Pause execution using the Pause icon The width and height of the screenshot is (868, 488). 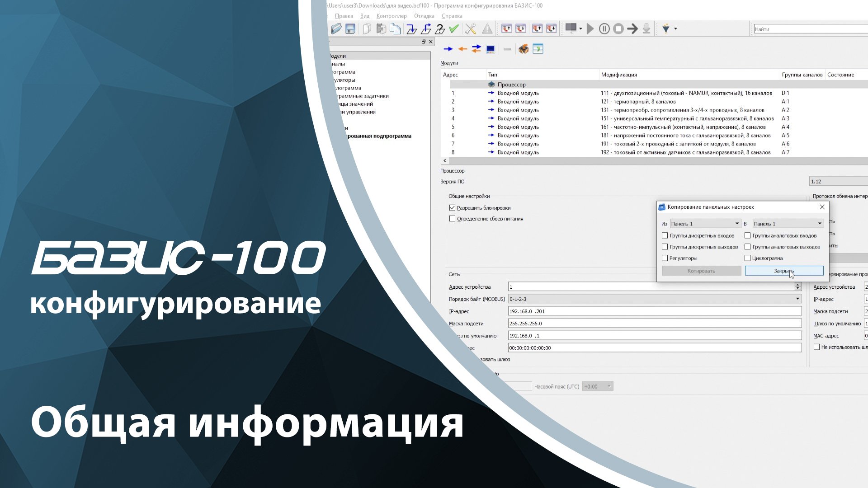pos(604,28)
